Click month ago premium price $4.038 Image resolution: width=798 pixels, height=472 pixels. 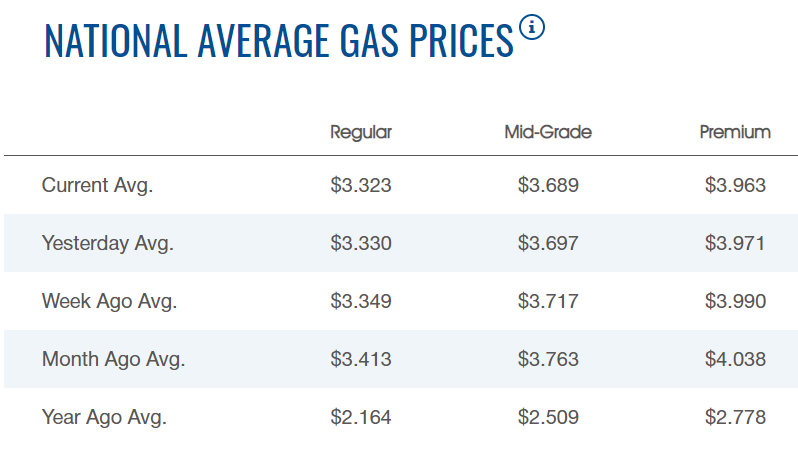pyautogui.click(x=735, y=359)
